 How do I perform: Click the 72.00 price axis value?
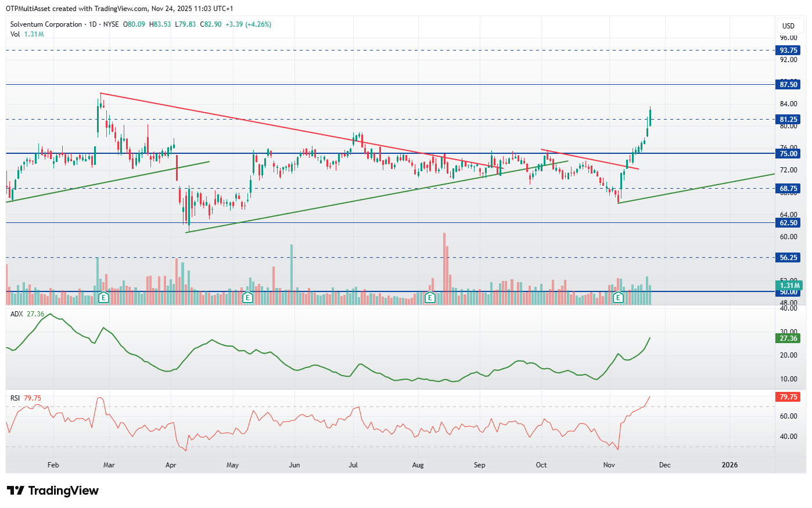tap(788, 170)
